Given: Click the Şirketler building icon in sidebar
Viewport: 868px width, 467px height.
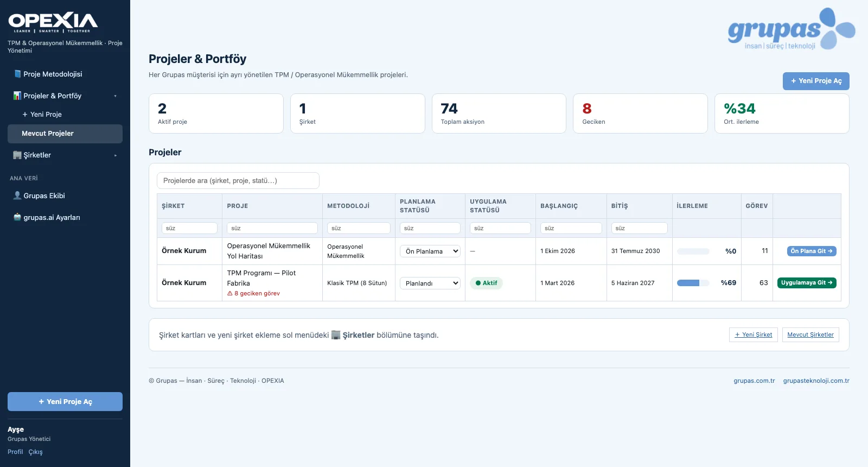Looking at the screenshot, I should [17, 155].
